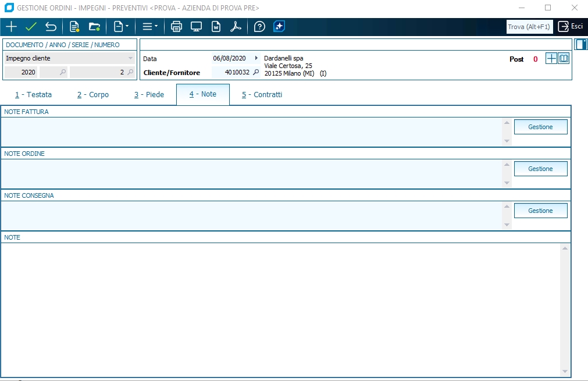This screenshot has height=381, width=588.
Task: Maximize the window
Action: (x=548, y=8)
